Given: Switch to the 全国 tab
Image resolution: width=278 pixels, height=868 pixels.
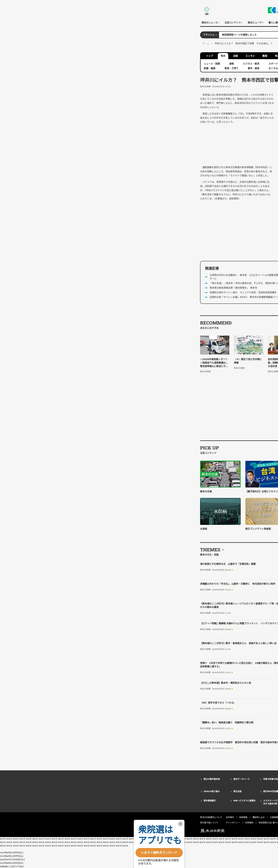Looking at the screenshot, I should [235, 56].
